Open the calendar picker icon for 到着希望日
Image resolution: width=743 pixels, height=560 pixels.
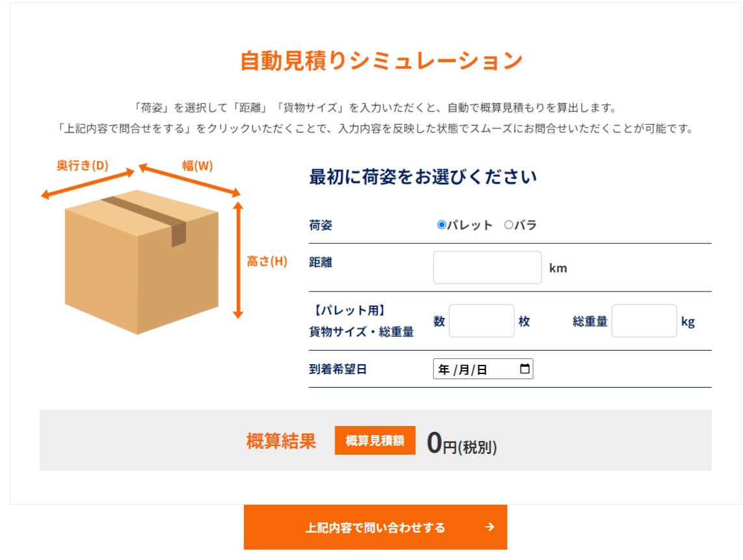pos(525,369)
